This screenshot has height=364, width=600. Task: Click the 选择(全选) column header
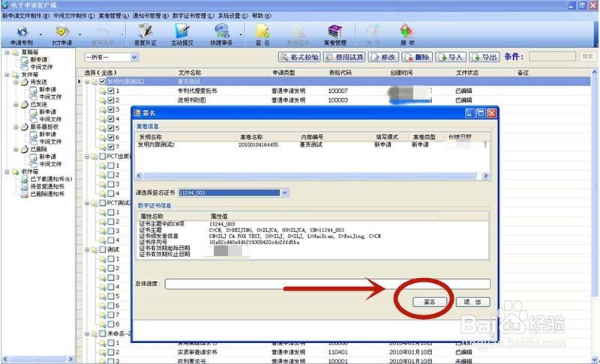pyautogui.click(x=100, y=73)
